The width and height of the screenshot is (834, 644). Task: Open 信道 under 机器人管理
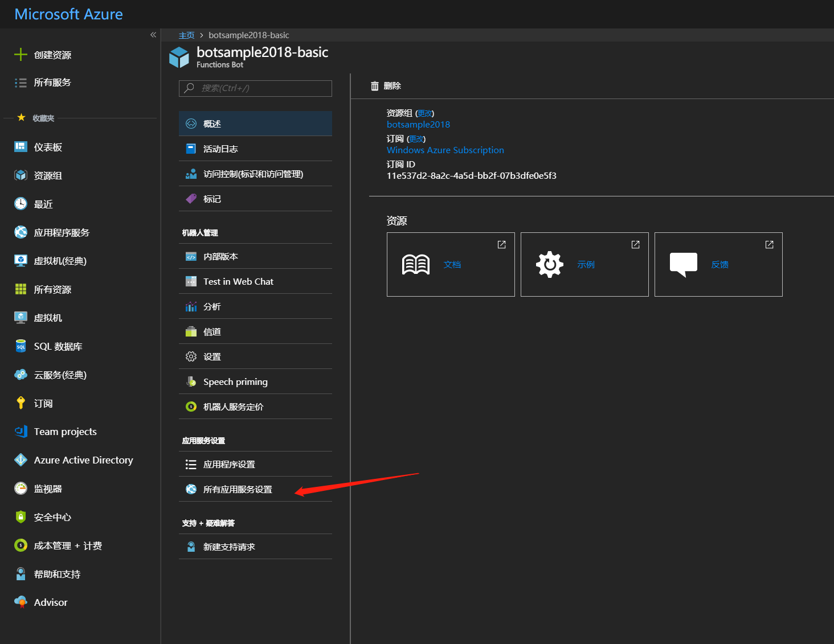tap(211, 331)
